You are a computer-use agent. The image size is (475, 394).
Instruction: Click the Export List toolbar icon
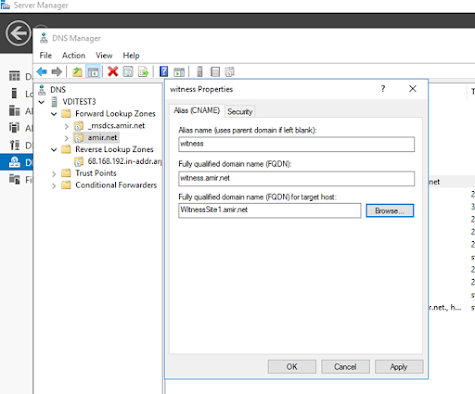coord(143,72)
